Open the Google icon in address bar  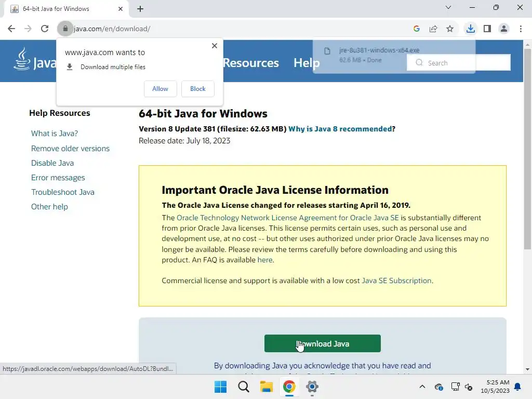417,29
